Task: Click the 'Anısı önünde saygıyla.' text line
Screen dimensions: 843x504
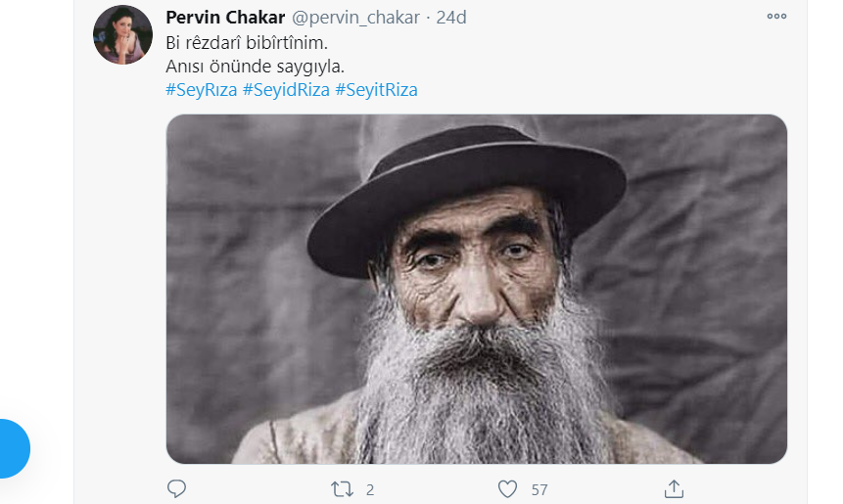Action: [255, 67]
